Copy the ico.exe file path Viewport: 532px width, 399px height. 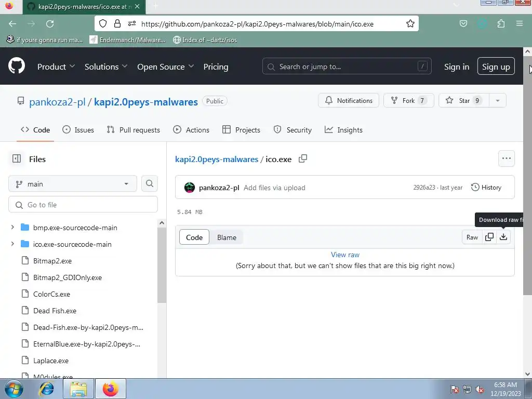pyautogui.click(x=303, y=159)
